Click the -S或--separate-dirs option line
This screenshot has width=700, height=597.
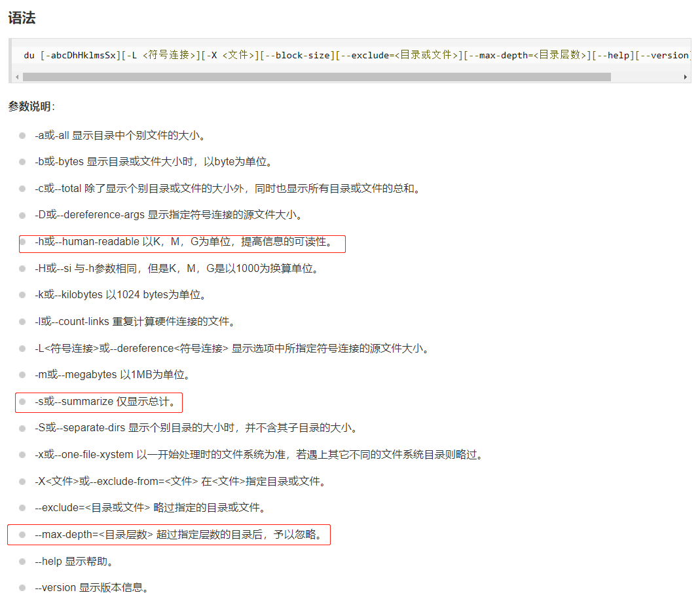[x=196, y=428]
